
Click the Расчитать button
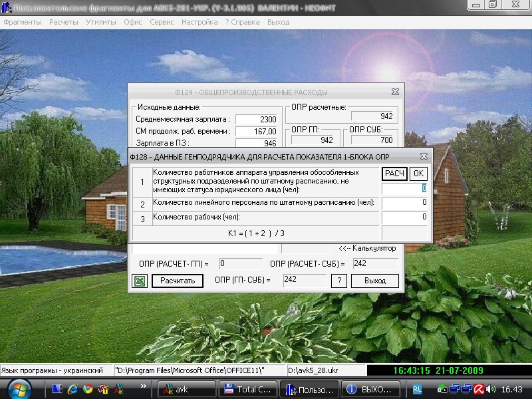178,281
